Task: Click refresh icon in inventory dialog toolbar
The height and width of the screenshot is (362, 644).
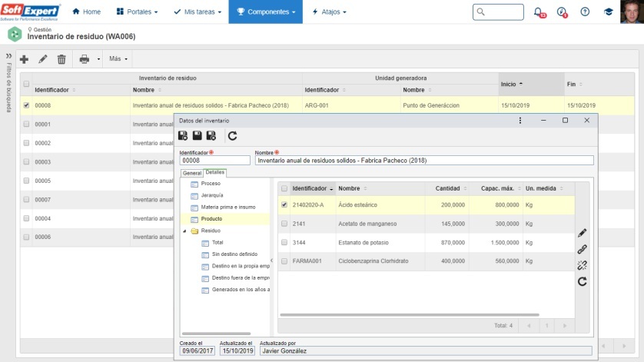Action: [233, 136]
